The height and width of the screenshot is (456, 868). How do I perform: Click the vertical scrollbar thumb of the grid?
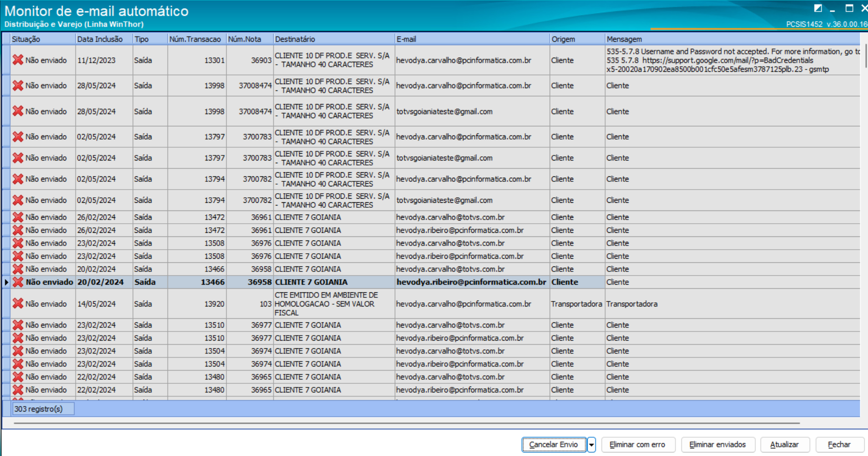pyautogui.click(x=866, y=56)
